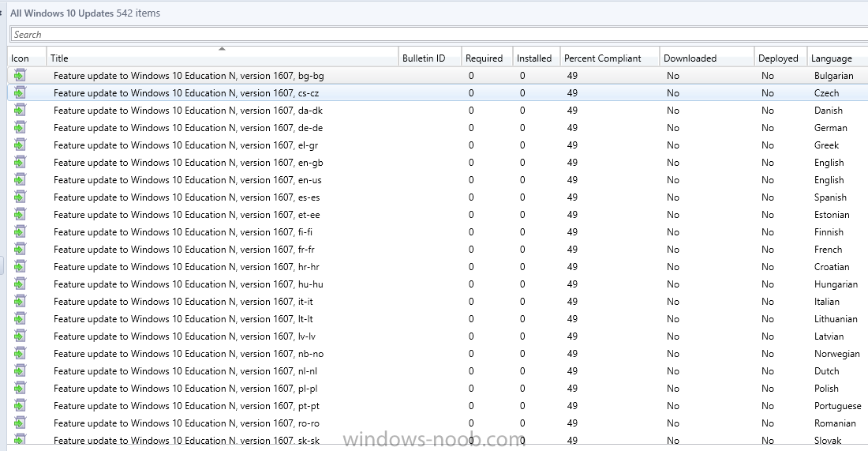Image resolution: width=868 pixels, height=451 pixels.
Task: Click the Lithuanian language cell
Action: 836,318
